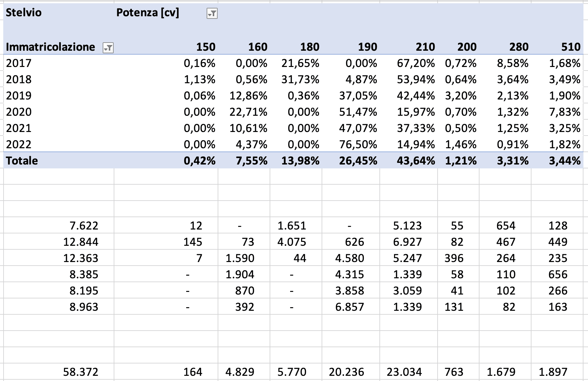588x381 pixels.
Task: Select the Stelvio header cell
Action: tap(24, 13)
